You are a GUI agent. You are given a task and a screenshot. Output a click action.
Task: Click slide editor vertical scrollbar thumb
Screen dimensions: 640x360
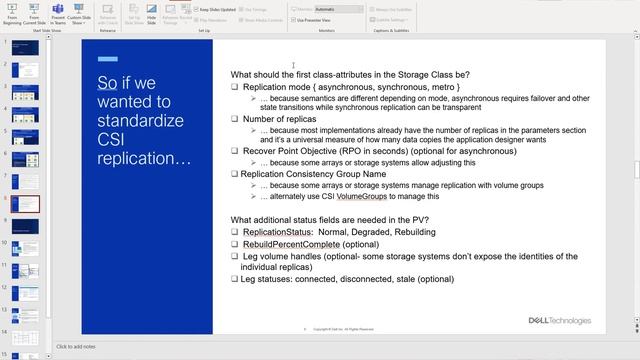[637, 170]
